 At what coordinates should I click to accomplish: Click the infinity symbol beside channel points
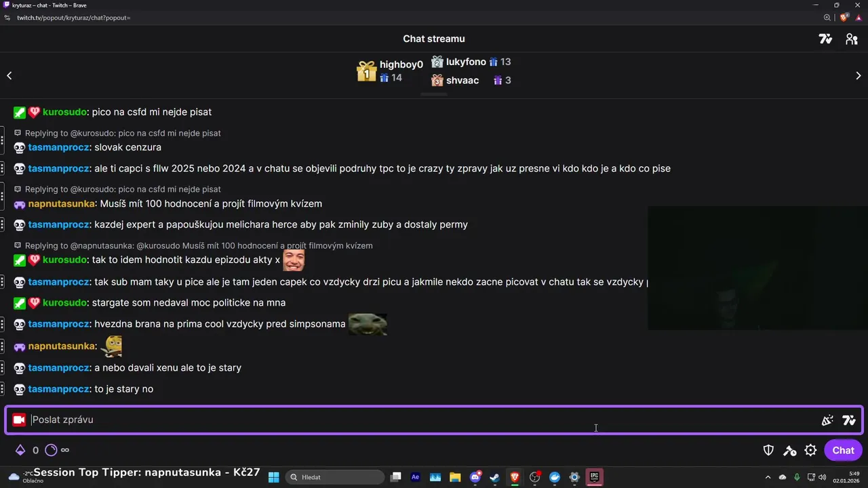[x=65, y=450]
